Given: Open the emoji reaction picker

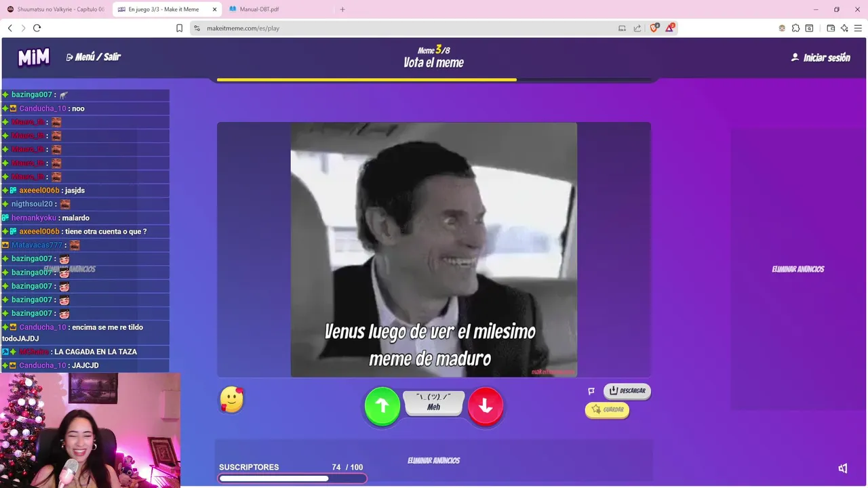Looking at the screenshot, I should click(232, 400).
